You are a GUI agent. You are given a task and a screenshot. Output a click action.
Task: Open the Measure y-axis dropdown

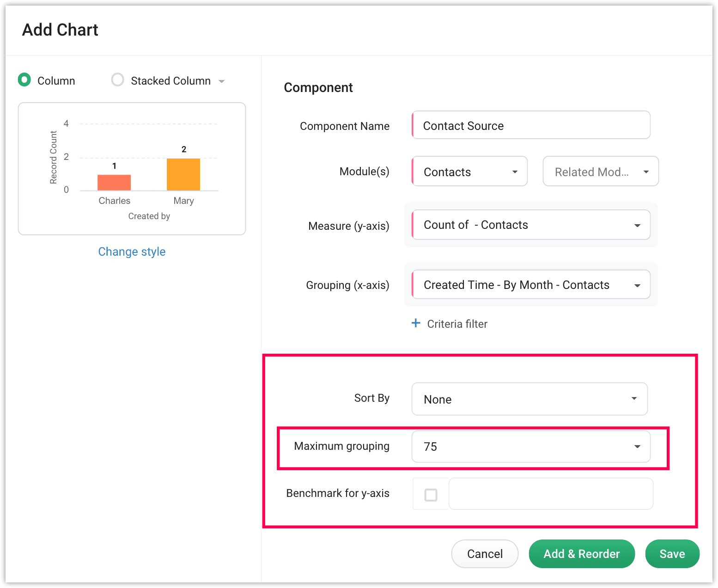point(531,225)
